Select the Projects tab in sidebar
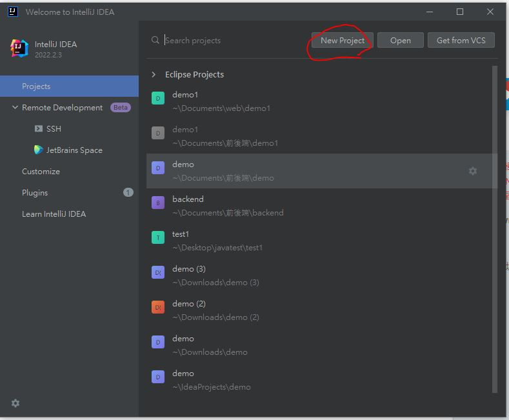 click(69, 86)
